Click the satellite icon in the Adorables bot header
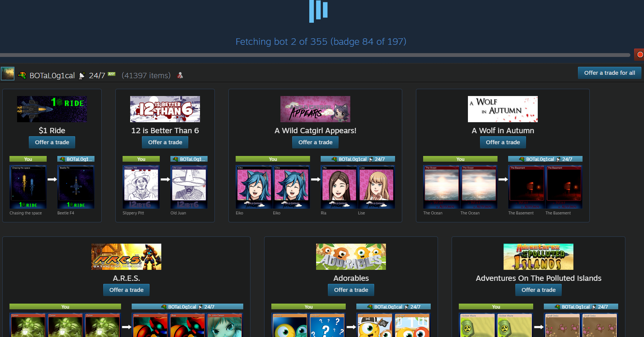The width and height of the screenshot is (644, 337). click(406, 307)
